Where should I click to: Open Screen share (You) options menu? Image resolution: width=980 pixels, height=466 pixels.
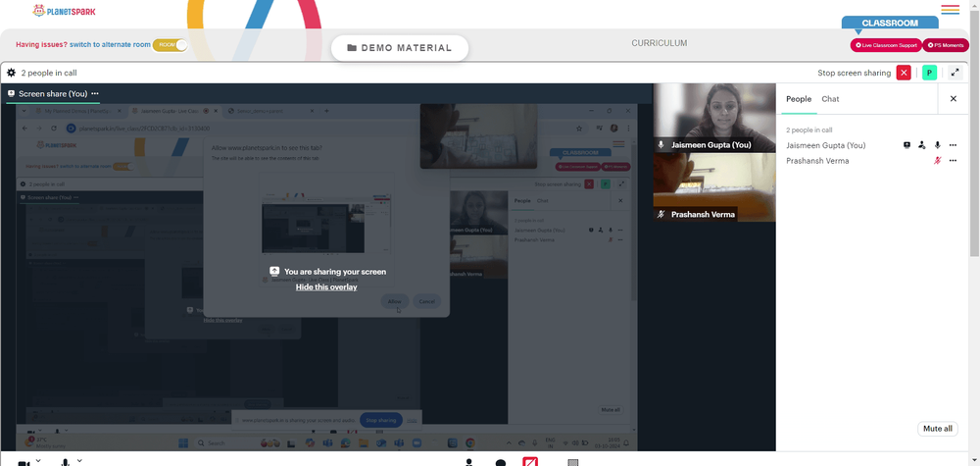coord(95,94)
